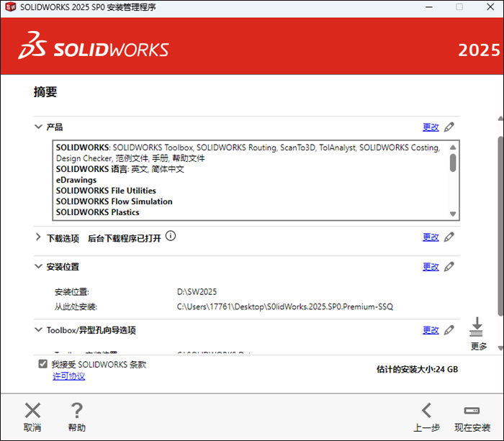504x441 pixels.
Task: Go back with the 上一步 arrow
Action: click(x=426, y=411)
